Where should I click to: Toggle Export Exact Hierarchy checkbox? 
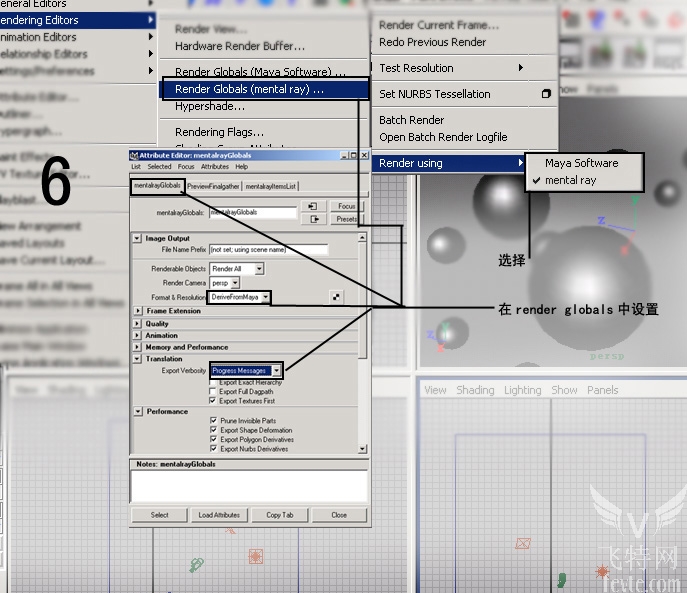pos(213,383)
